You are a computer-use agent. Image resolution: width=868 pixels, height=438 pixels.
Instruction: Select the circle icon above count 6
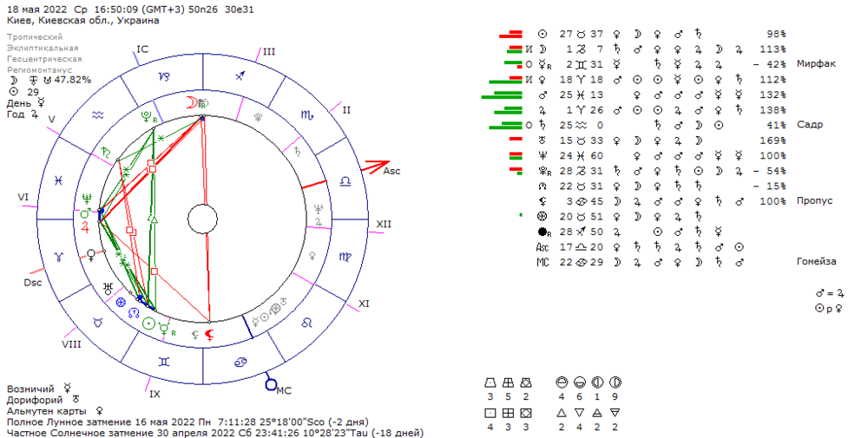tap(579, 382)
